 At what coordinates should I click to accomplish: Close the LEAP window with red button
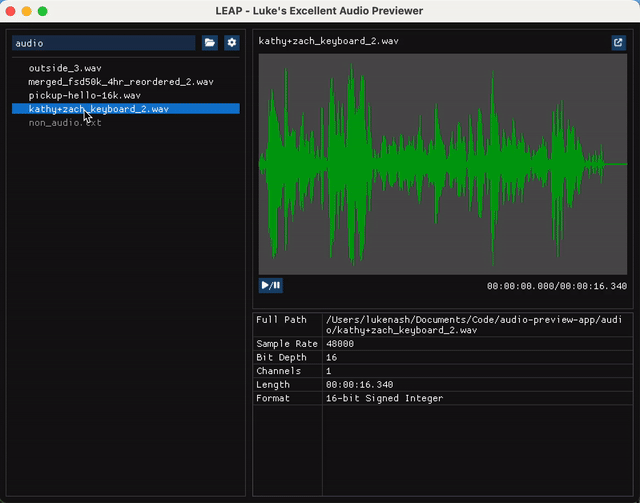click(x=11, y=11)
